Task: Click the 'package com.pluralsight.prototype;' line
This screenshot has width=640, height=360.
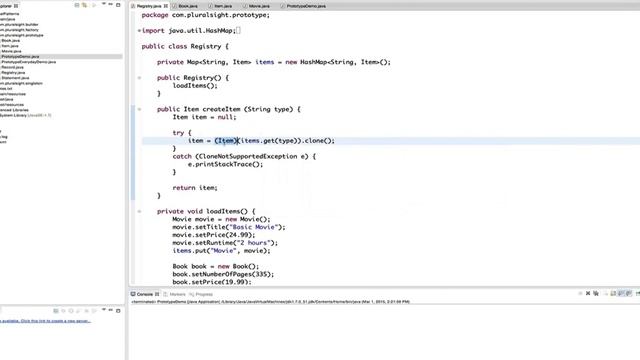Action: pyautogui.click(x=205, y=15)
